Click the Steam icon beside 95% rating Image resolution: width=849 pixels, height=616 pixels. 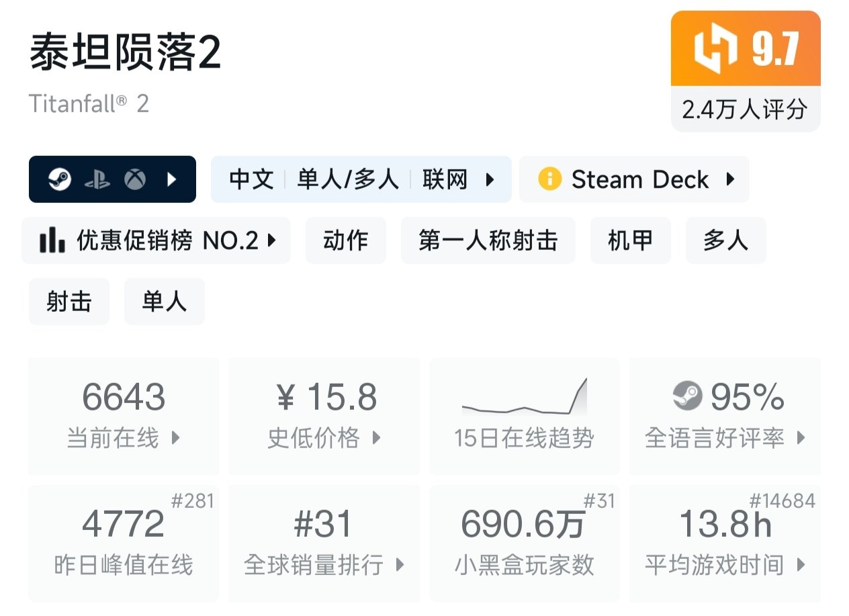[x=686, y=396]
